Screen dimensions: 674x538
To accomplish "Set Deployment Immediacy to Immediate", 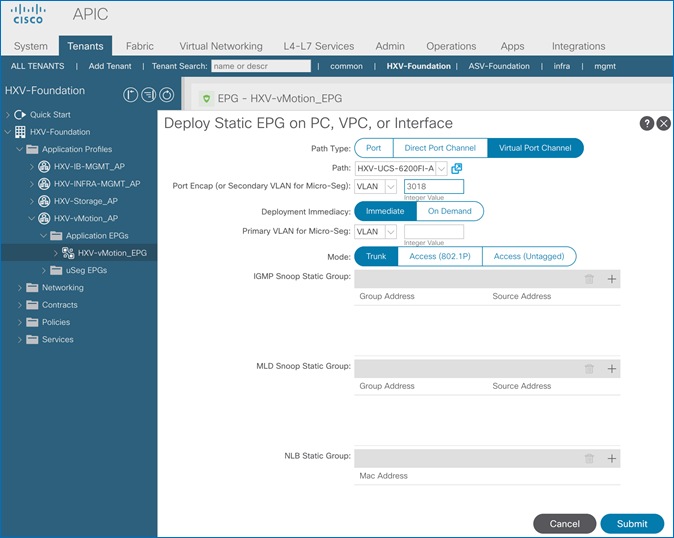I will [385, 211].
